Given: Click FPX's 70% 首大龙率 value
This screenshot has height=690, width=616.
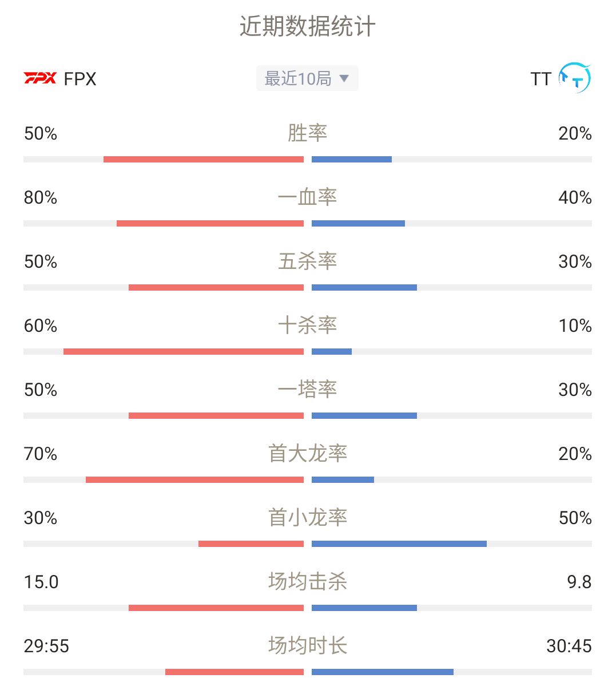Looking at the screenshot, I should click(x=41, y=454).
